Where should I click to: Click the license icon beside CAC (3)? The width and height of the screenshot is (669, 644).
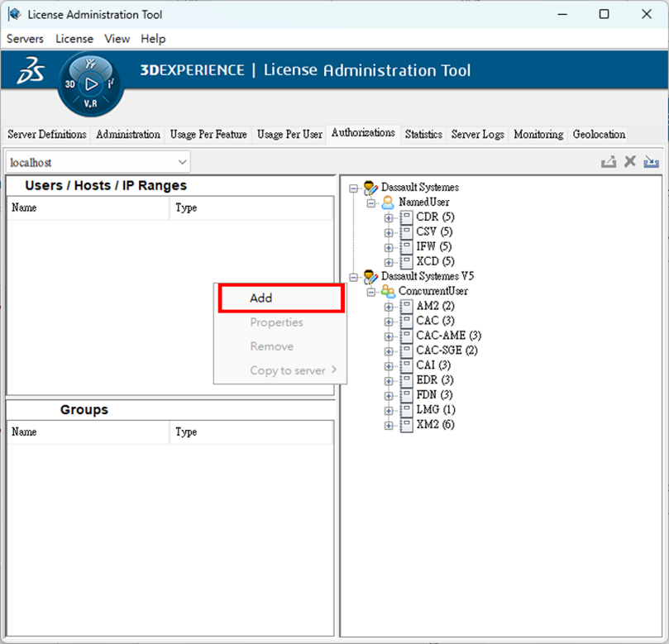[x=406, y=321]
